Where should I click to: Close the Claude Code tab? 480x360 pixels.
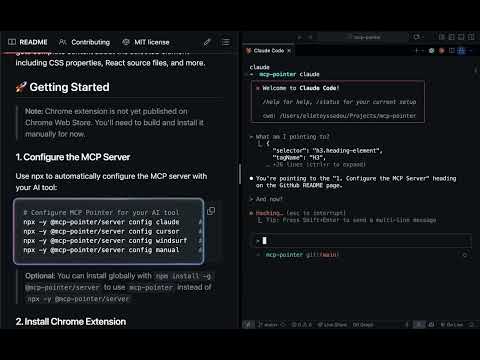point(289,51)
